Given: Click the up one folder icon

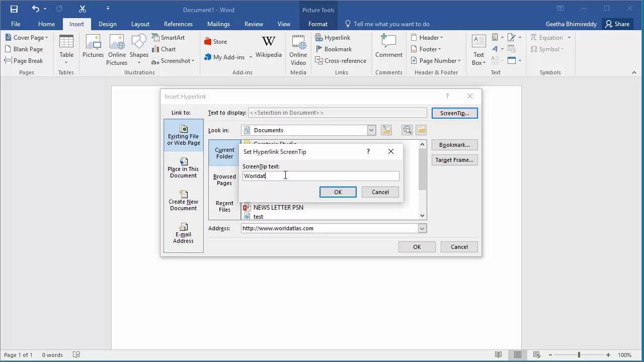Looking at the screenshot, I should point(386,130).
